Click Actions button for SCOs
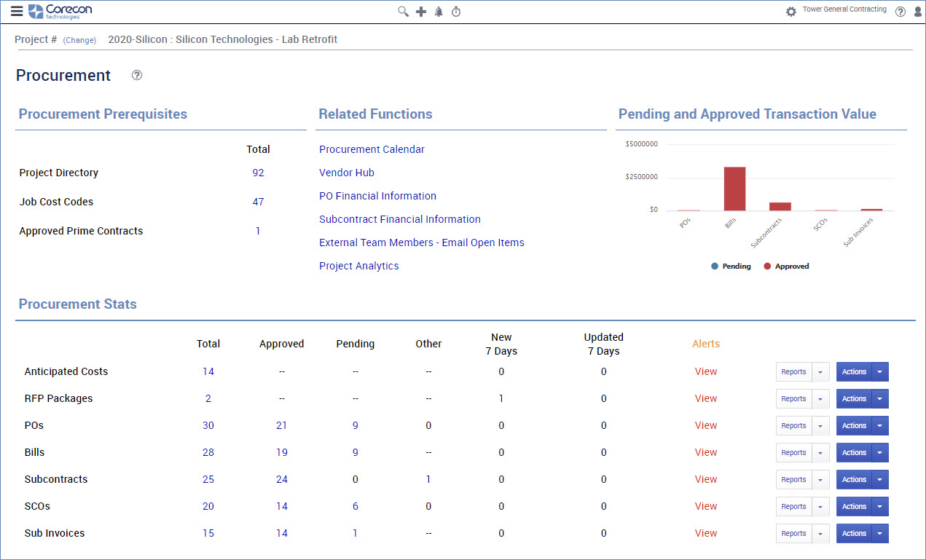Screen dimensions: 926x560 point(854,507)
